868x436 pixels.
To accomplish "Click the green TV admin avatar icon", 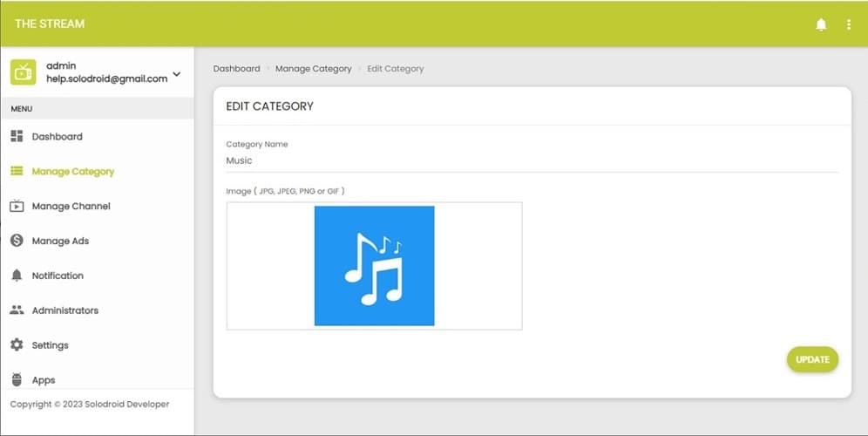I will [x=24, y=72].
